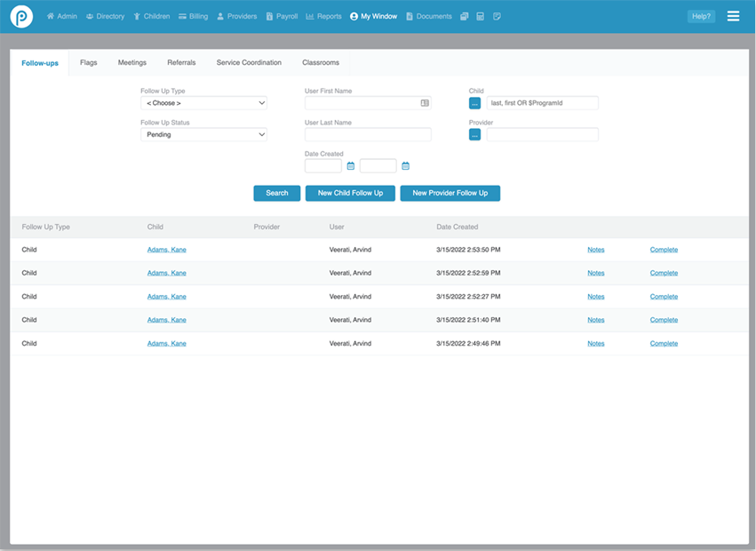The height and width of the screenshot is (551, 756).
Task: Open the Billing menu
Action: [193, 16]
